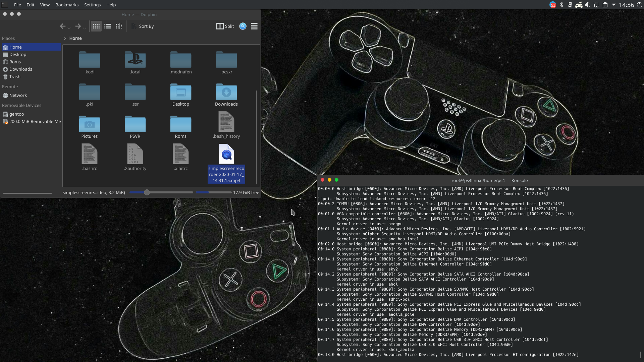
Task: Open Dolphin hamburger menu
Action: click(254, 26)
